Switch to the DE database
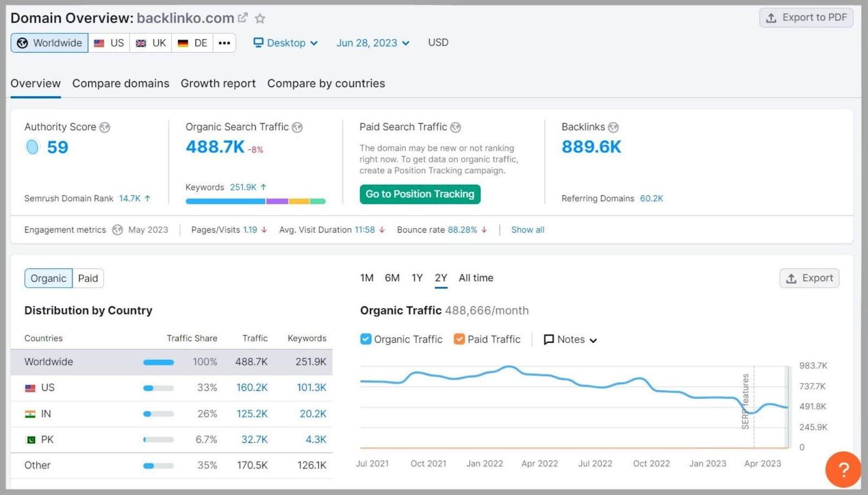868x495 pixels. click(193, 43)
